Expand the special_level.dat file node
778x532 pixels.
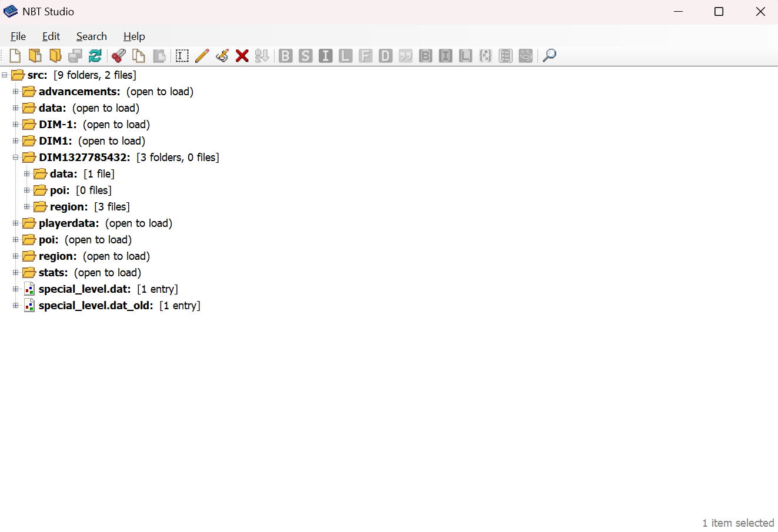16,289
